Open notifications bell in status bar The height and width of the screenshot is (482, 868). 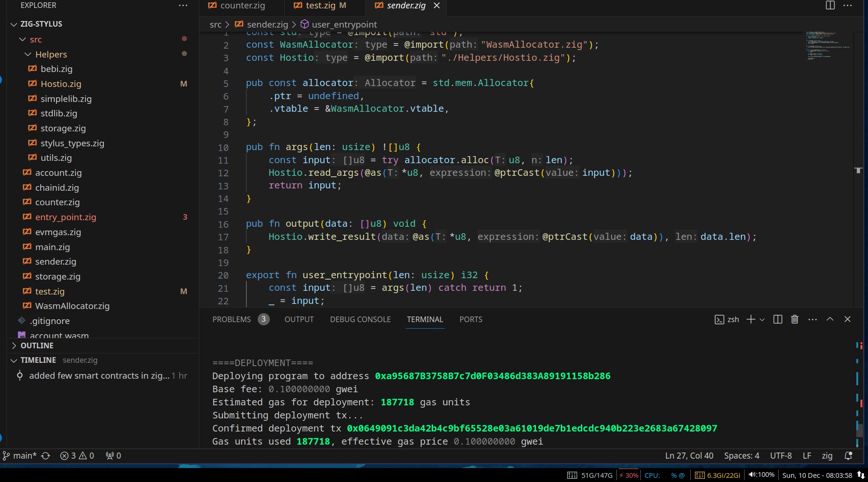(848, 455)
